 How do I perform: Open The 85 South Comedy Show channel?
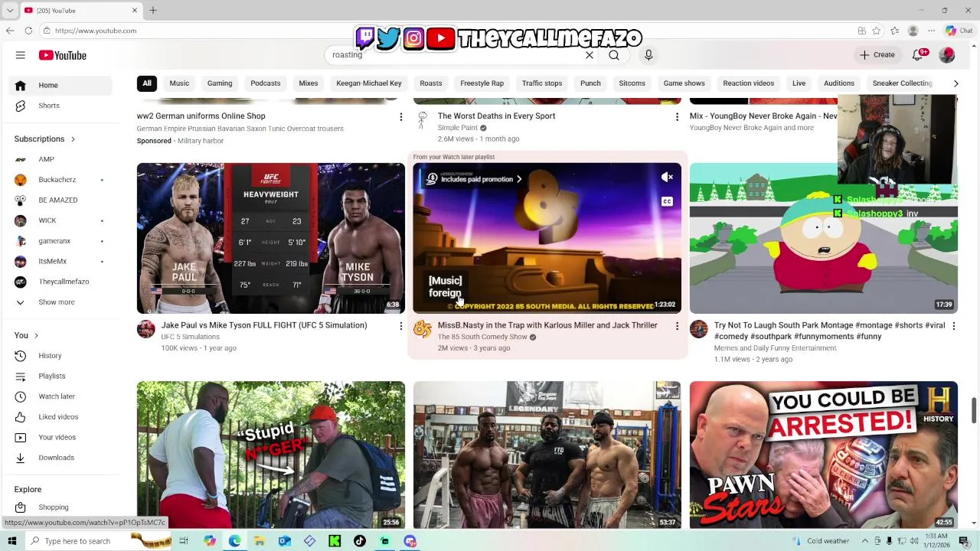482,337
